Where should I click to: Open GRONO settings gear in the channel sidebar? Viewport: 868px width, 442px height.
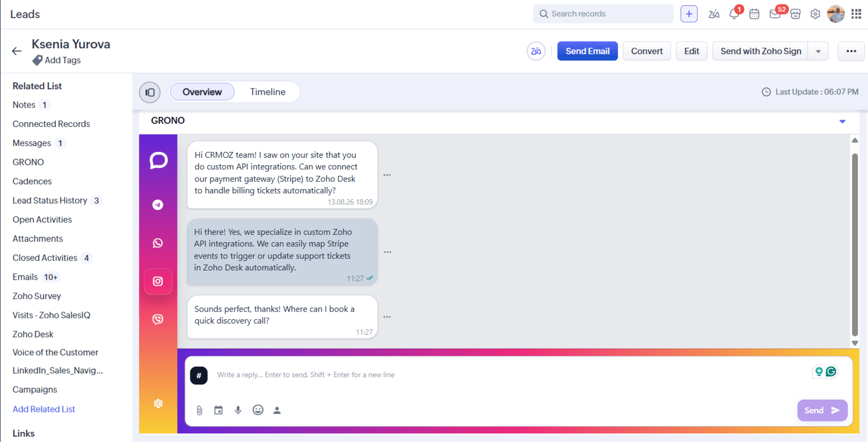pos(158,403)
